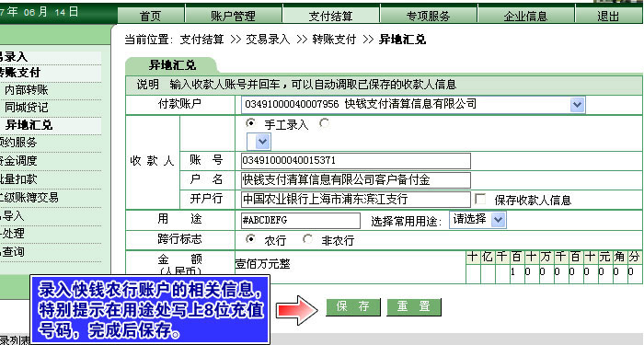The width and height of the screenshot is (644, 345).
Task: Open the 请选择 common purpose dropdown
Action: pyautogui.click(x=477, y=220)
